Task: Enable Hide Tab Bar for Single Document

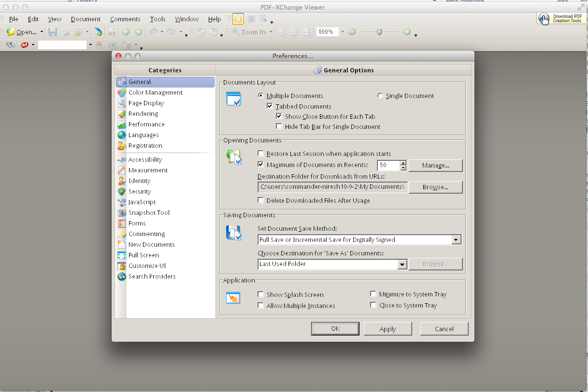Action: pyautogui.click(x=279, y=126)
